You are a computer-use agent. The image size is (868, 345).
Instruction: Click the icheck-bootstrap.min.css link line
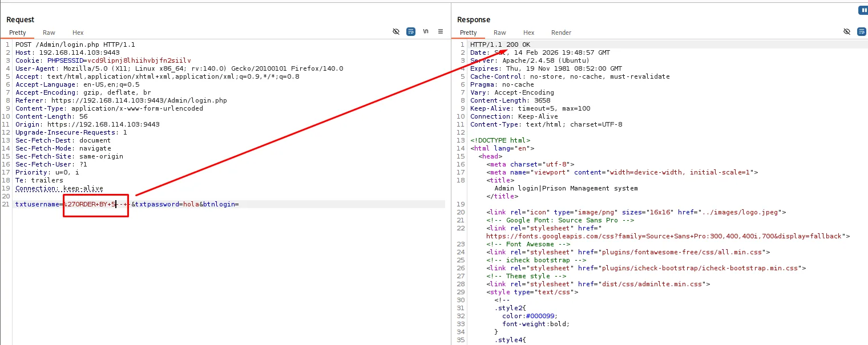(646, 268)
